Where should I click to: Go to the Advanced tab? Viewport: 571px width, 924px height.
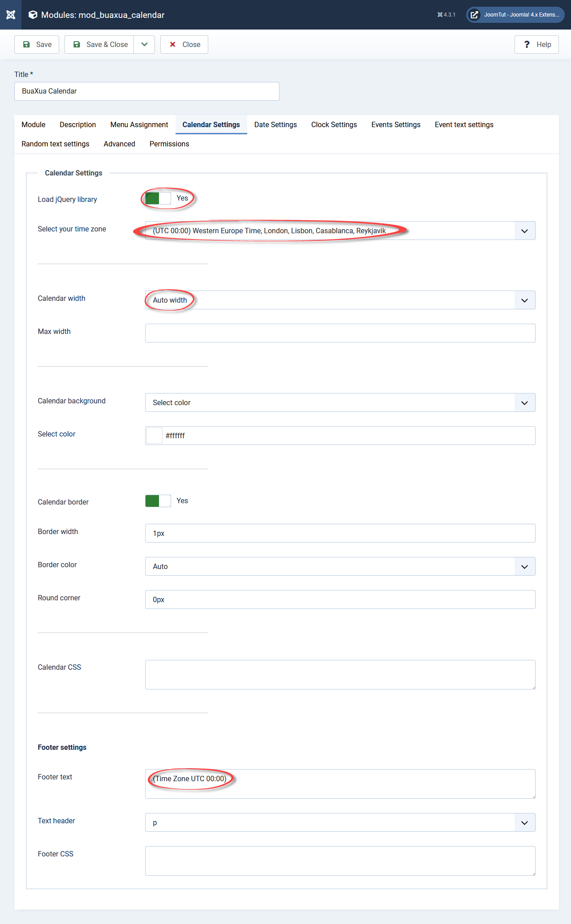120,144
